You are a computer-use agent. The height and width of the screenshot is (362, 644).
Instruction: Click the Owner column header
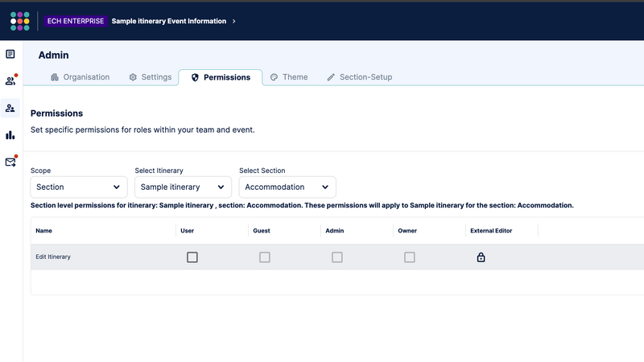tap(407, 231)
